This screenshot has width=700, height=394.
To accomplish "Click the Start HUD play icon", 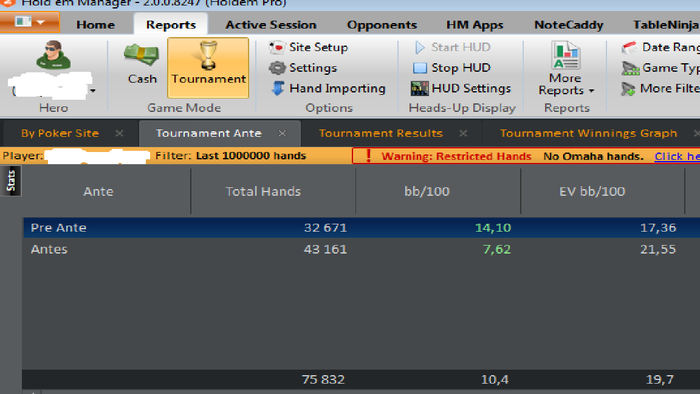I will [x=420, y=47].
